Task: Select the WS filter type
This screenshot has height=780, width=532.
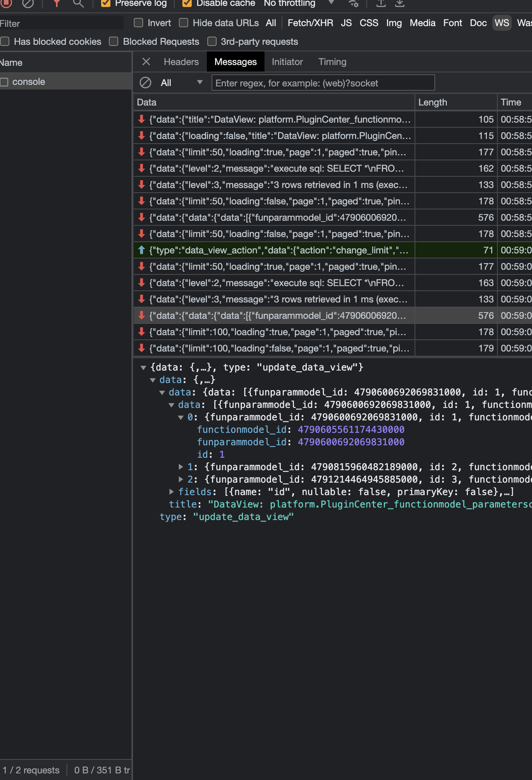Action: 502,23
